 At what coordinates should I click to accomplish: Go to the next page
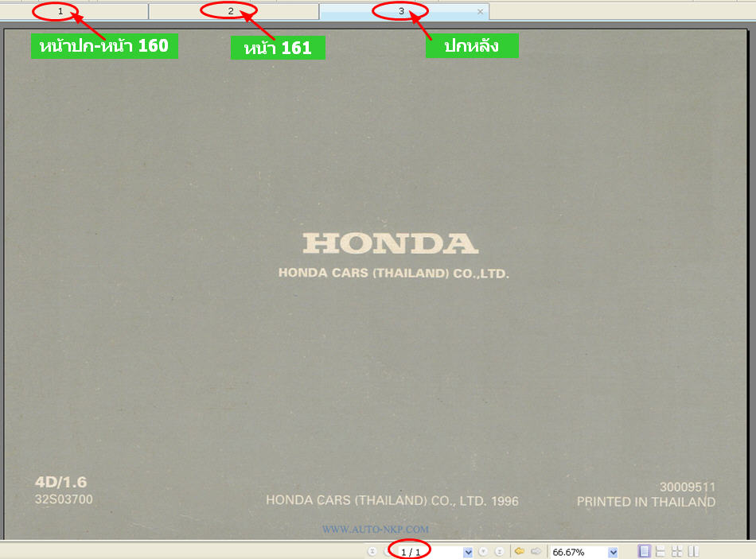(484, 551)
